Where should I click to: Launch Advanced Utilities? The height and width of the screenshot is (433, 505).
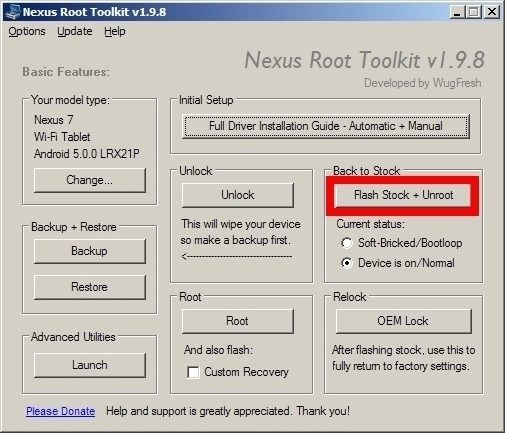pyautogui.click(x=90, y=365)
